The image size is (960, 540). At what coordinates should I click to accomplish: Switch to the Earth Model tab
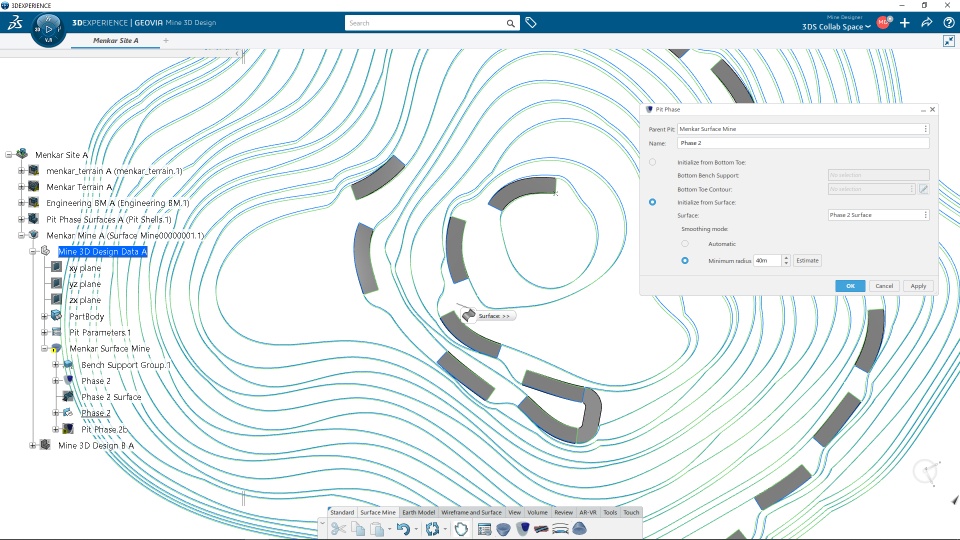click(418, 512)
